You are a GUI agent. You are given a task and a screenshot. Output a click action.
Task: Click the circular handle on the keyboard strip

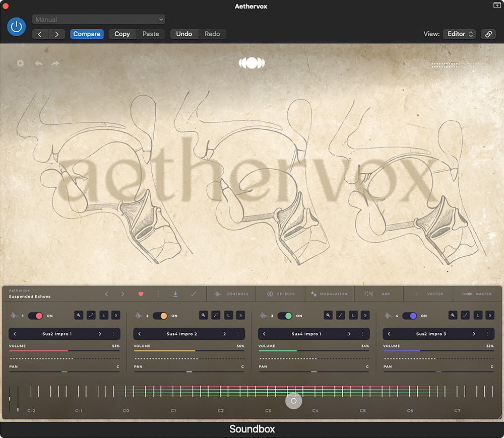[x=294, y=401]
